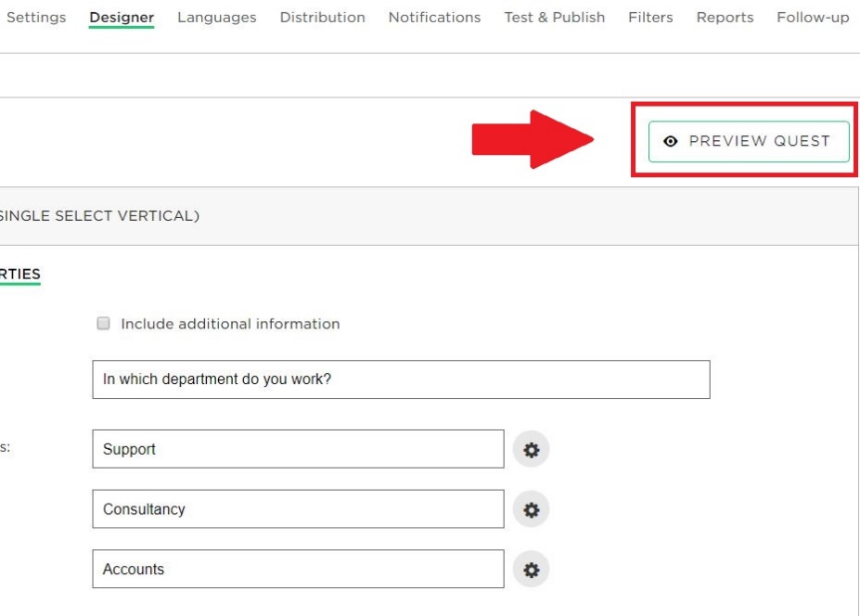Click the eye icon in Preview Quest

pyautogui.click(x=670, y=142)
